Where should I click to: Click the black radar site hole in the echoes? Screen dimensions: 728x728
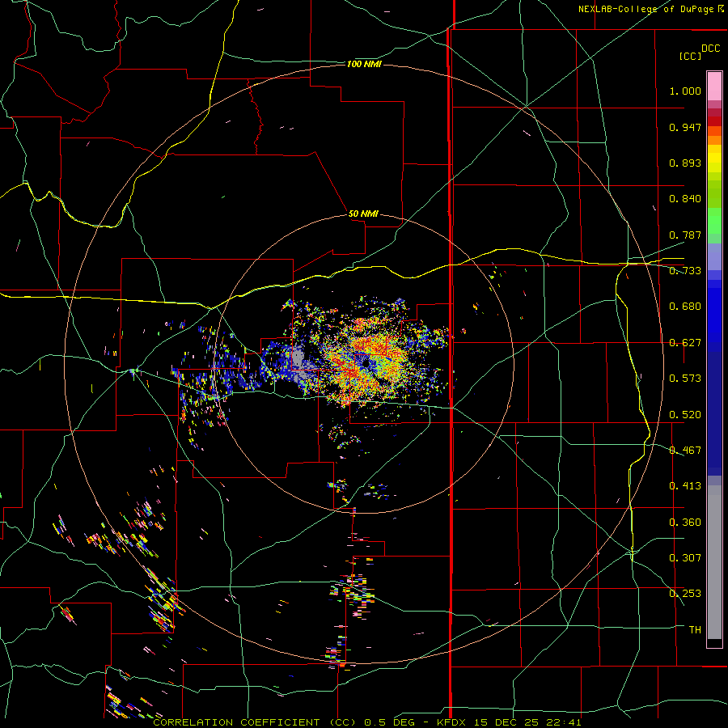[366, 363]
